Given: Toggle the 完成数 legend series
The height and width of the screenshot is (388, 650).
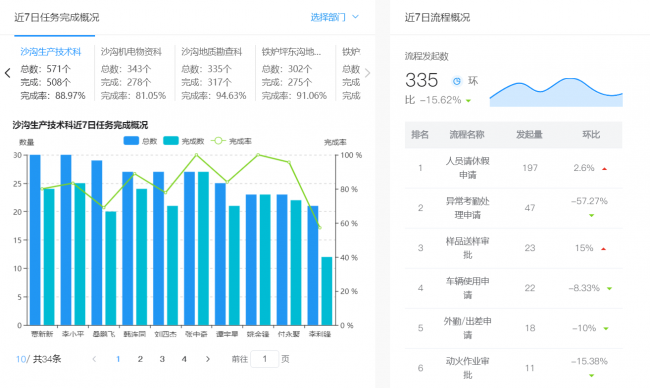Looking at the screenshot, I should 183,141.
